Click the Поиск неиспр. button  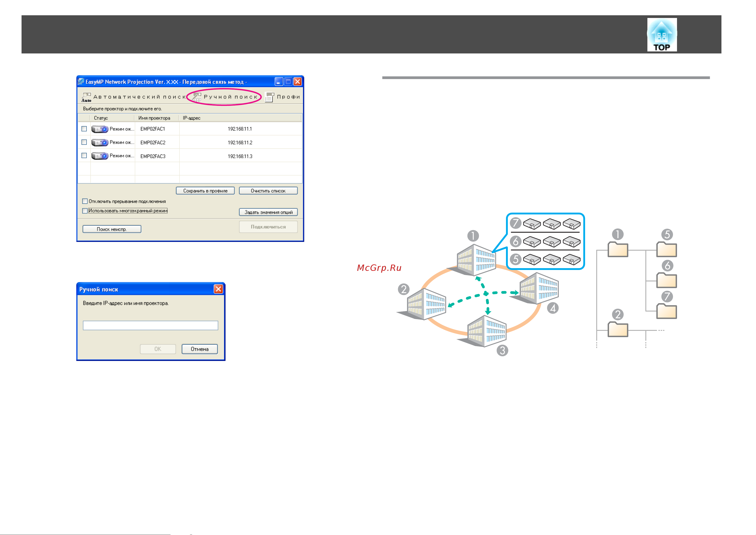(x=112, y=229)
